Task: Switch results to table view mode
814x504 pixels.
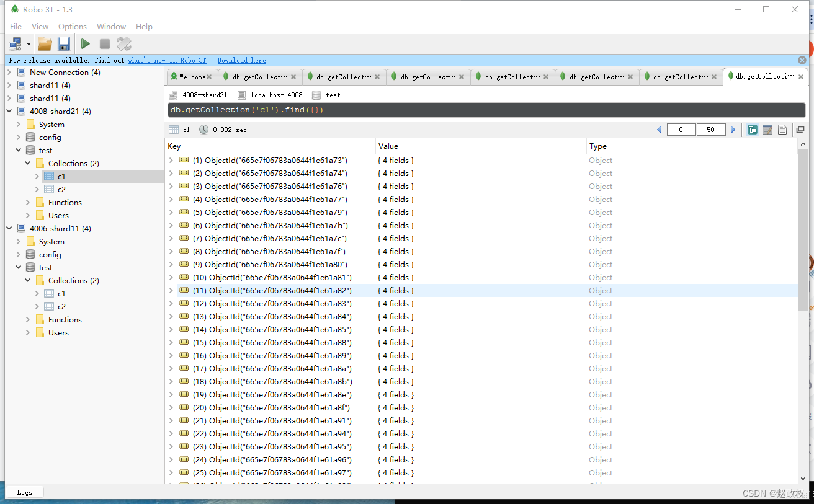Action: pyautogui.click(x=767, y=130)
